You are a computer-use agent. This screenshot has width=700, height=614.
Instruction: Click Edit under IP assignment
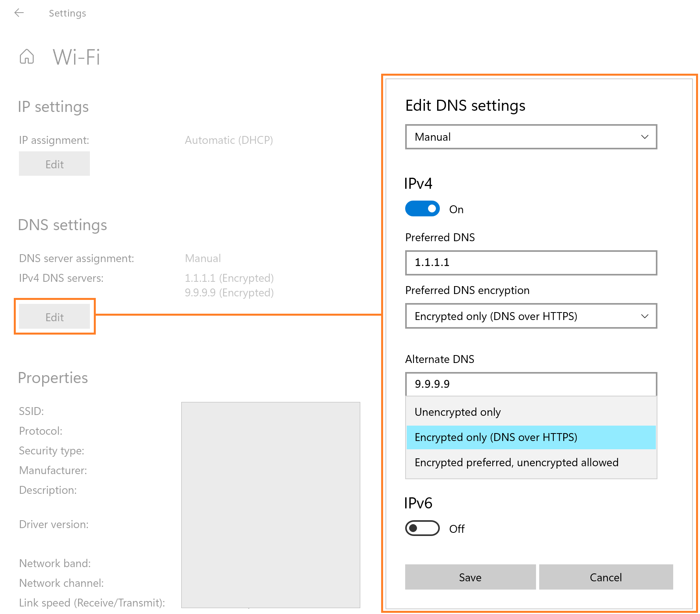point(54,164)
